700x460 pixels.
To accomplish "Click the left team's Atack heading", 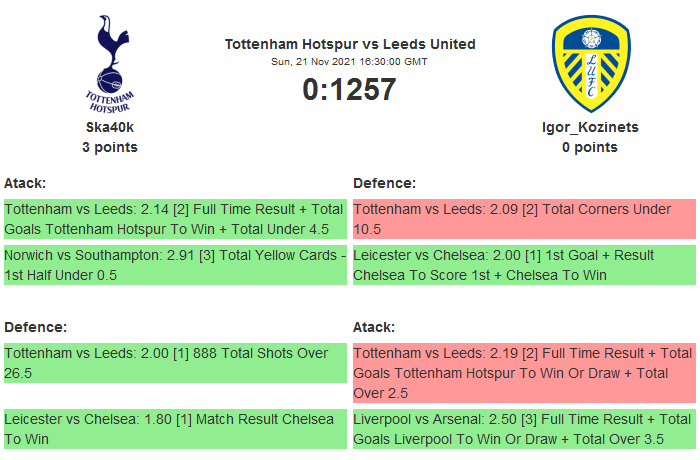I will pos(25,183).
